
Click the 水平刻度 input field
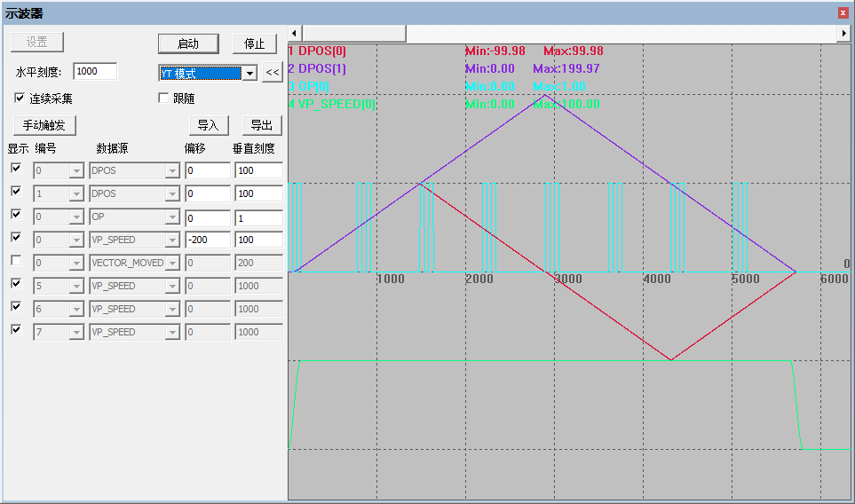tap(95, 71)
